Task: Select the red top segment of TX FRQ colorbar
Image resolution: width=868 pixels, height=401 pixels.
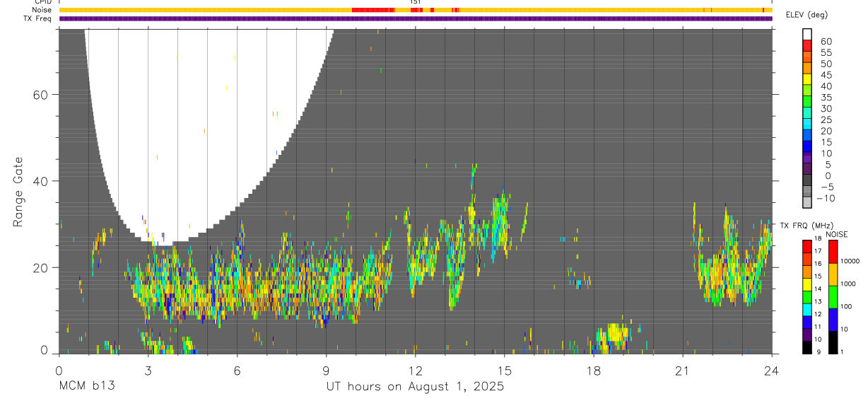Action: pyautogui.click(x=807, y=247)
